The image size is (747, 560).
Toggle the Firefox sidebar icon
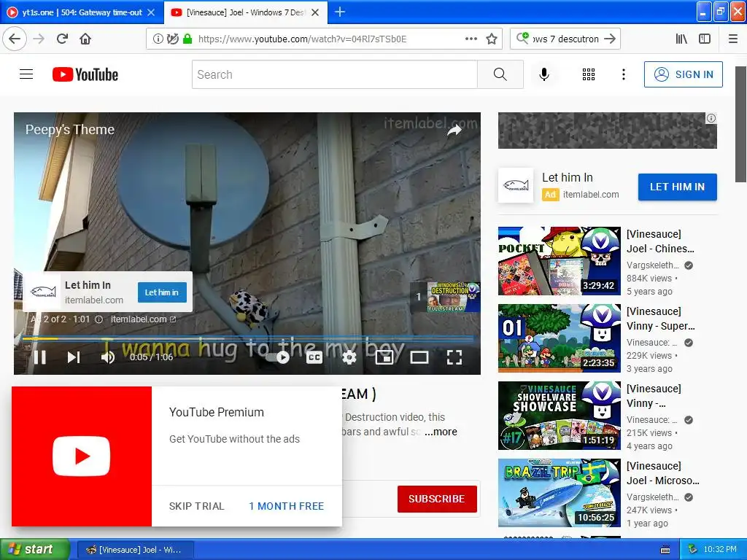(x=705, y=39)
